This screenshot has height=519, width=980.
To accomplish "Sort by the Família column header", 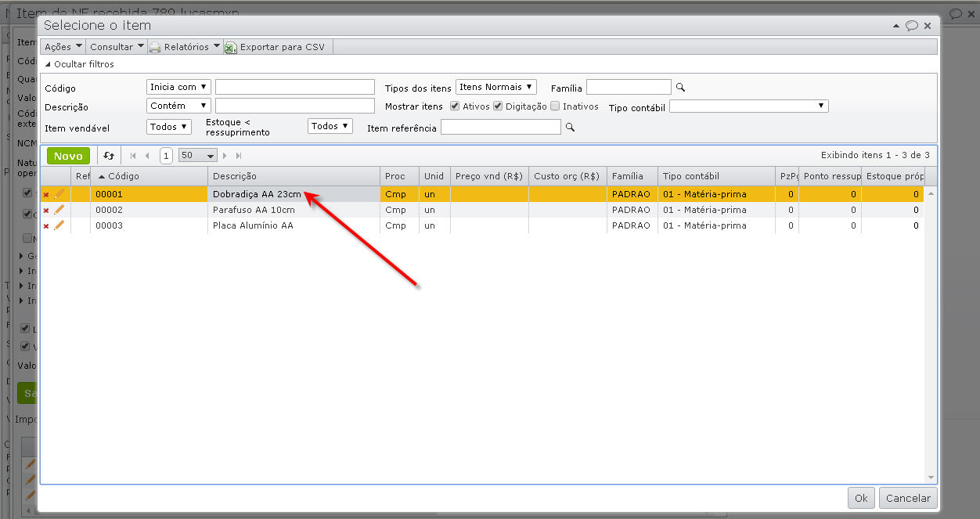I will click(632, 176).
